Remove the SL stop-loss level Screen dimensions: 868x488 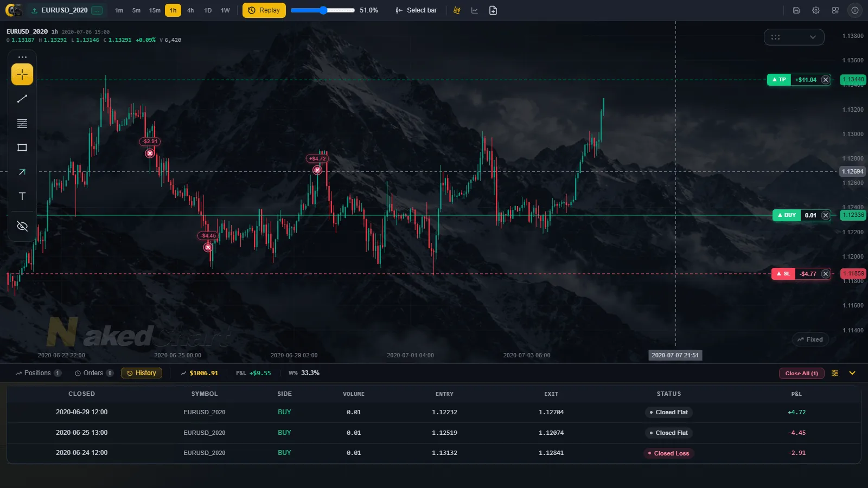(826, 274)
